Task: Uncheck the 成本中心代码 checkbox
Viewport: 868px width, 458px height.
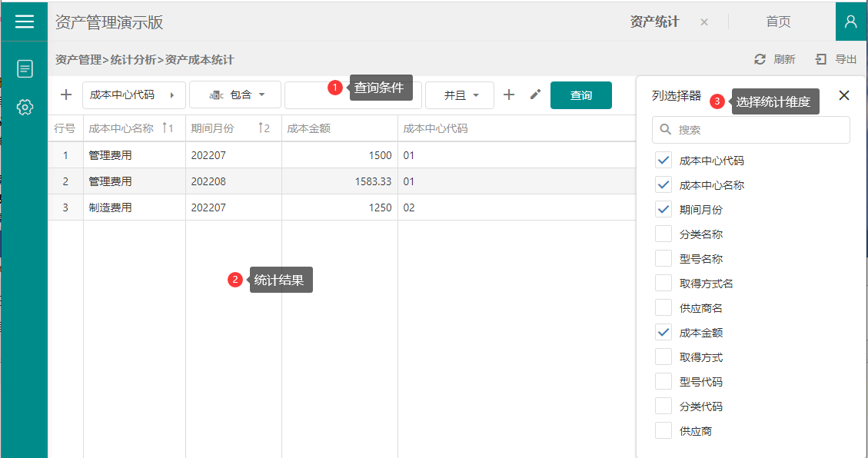Action: point(663,161)
